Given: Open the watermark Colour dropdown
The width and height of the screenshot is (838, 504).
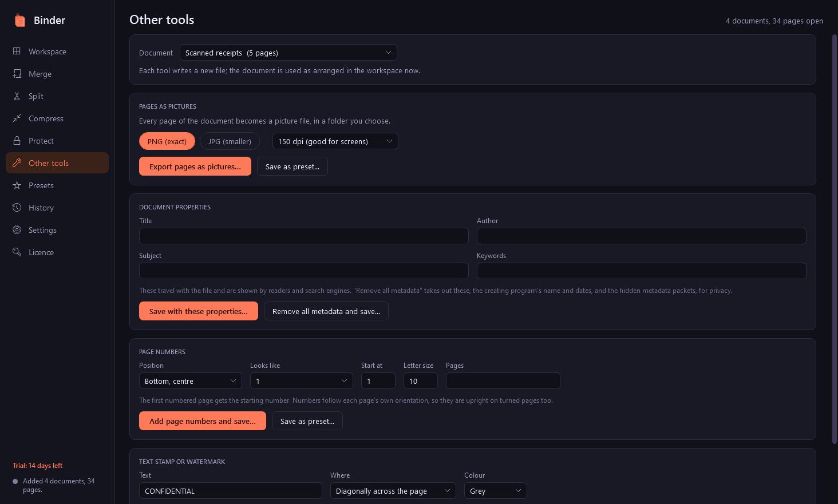Looking at the screenshot, I should tap(496, 491).
